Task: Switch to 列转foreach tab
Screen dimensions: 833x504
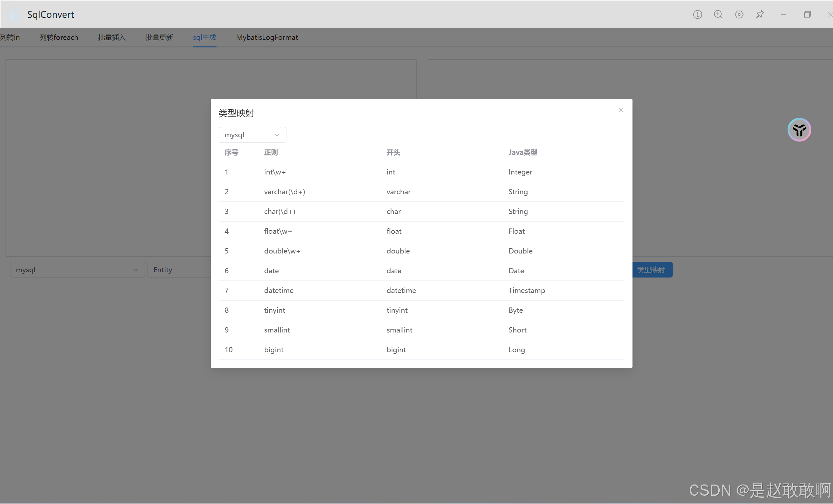Action: (x=58, y=37)
